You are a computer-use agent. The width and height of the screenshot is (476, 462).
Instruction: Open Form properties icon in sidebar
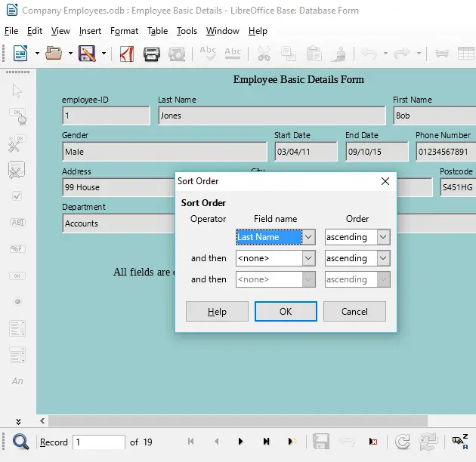[x=17, y=170]
